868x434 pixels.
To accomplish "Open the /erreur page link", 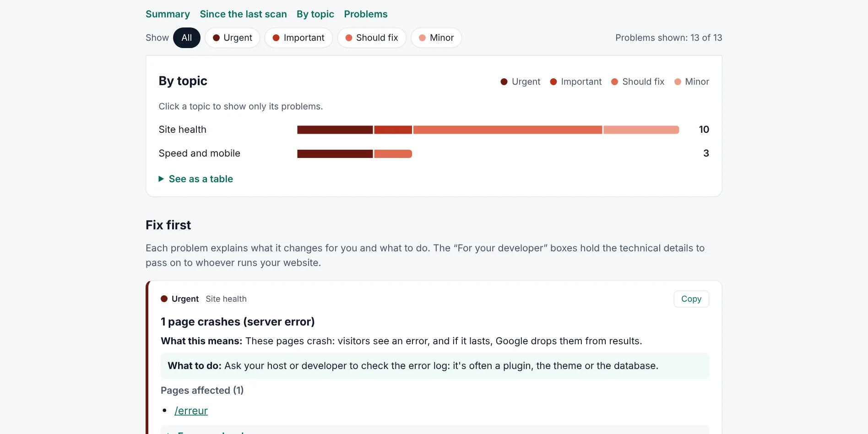I will [x=191, y=411].
